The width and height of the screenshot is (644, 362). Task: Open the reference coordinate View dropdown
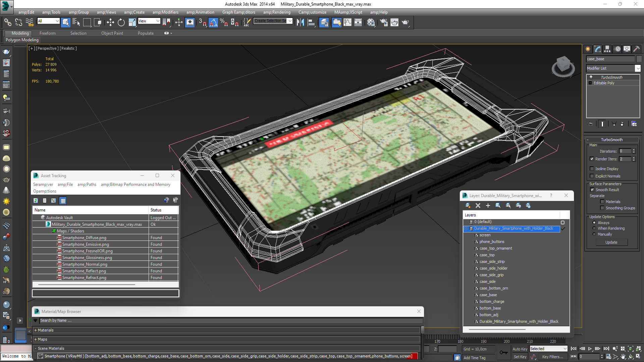149,21
